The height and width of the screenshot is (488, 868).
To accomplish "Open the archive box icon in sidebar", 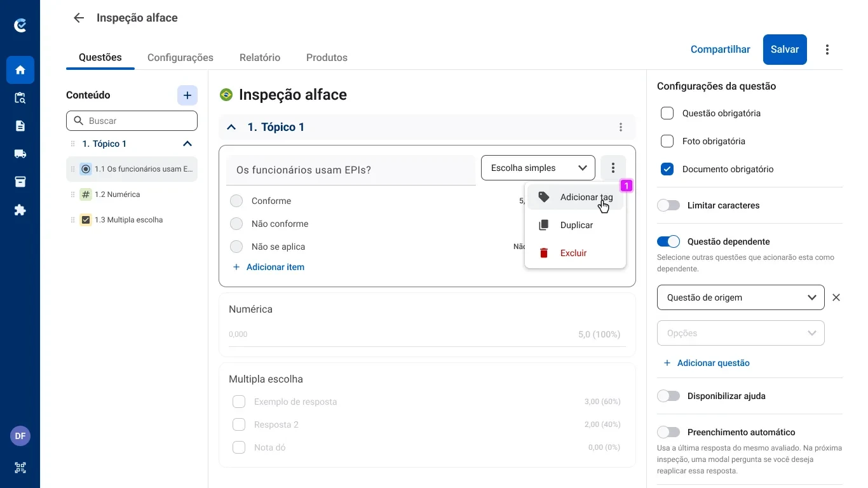I will pyautogui.click(x=20, y=182).
